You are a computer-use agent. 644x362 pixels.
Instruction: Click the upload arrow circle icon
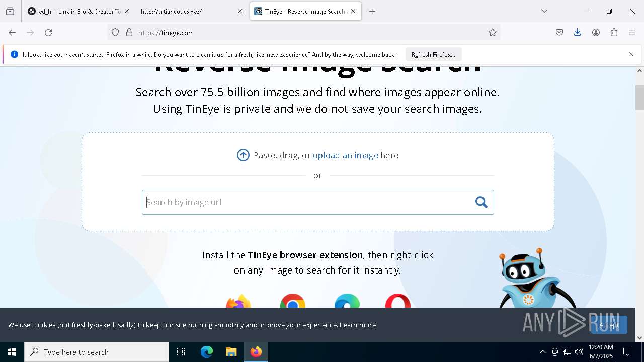(x=243, y=155)
